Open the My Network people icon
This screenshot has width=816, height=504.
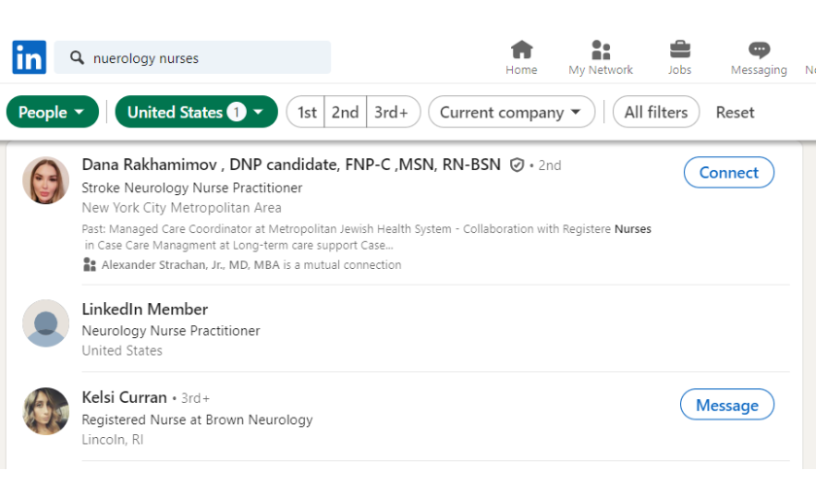pyautogui.click(x=600, y=50)
